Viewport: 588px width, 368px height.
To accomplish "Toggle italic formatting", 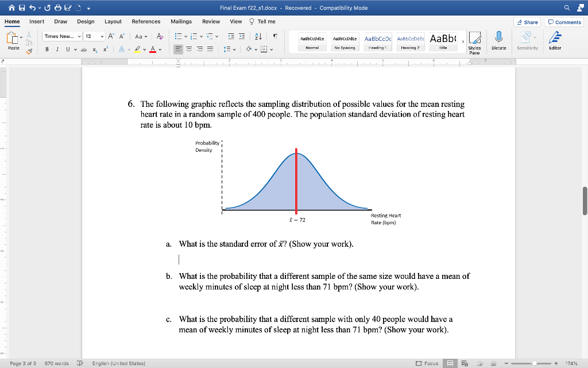I will (x=57, y=49).
